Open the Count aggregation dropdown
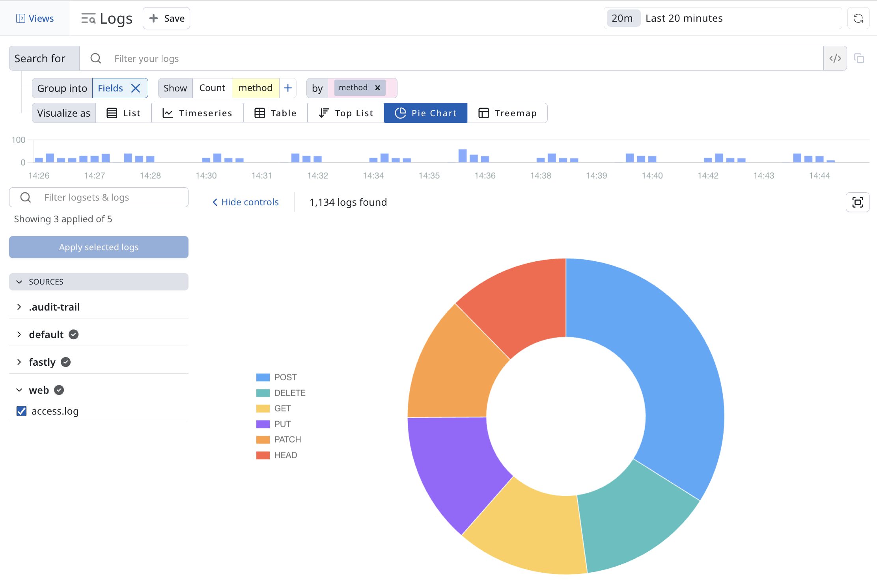The height and width of the screenshot is (588, 877). point(212,88)
